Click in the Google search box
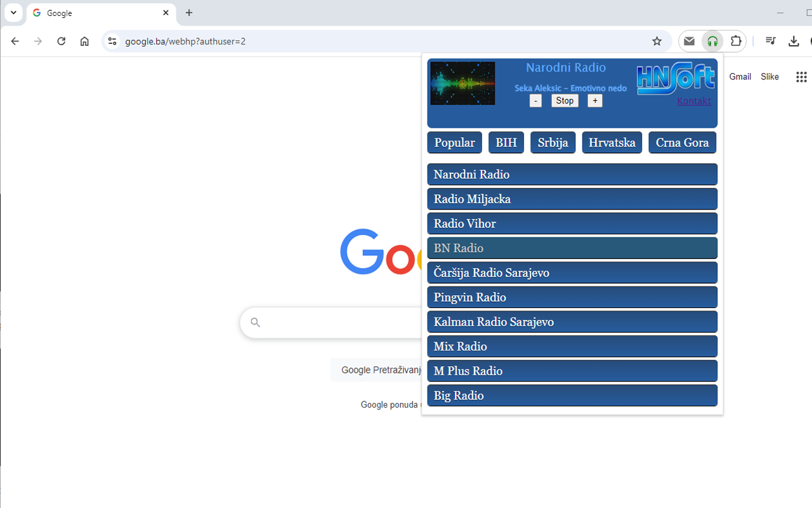The image size is (812, 508). click(331, 323)
